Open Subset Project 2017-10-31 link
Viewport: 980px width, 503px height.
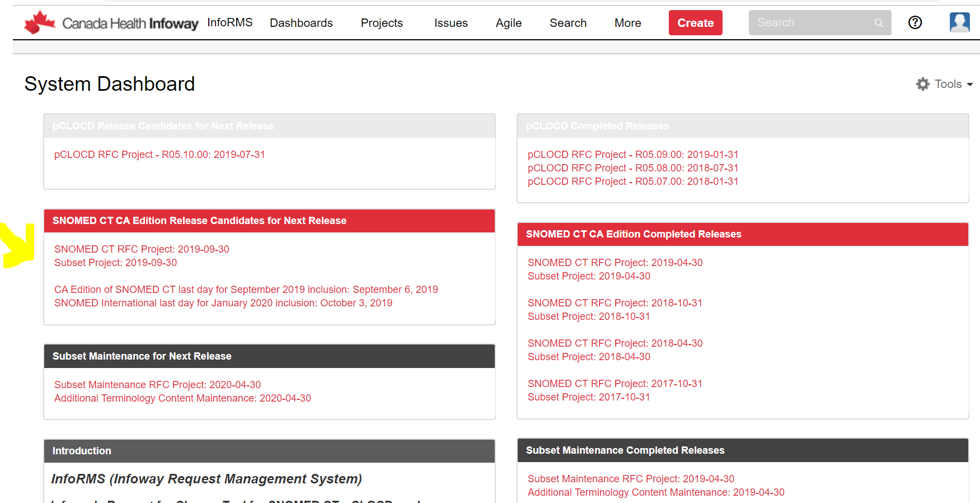tap(589, 397)
